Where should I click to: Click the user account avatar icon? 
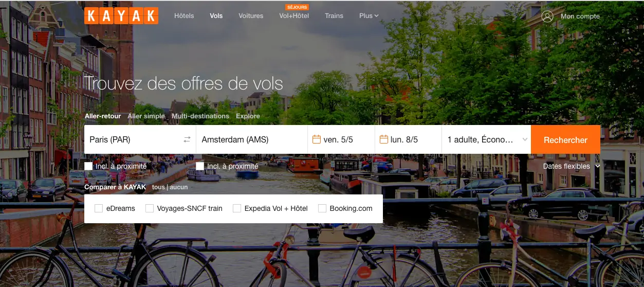(547, 16)
